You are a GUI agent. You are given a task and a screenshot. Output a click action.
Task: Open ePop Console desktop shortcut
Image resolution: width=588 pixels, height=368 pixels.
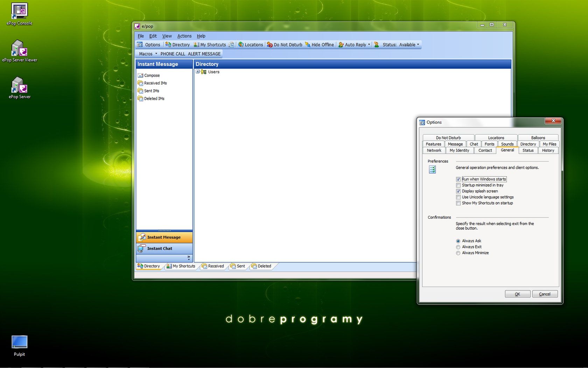(19, 14)
